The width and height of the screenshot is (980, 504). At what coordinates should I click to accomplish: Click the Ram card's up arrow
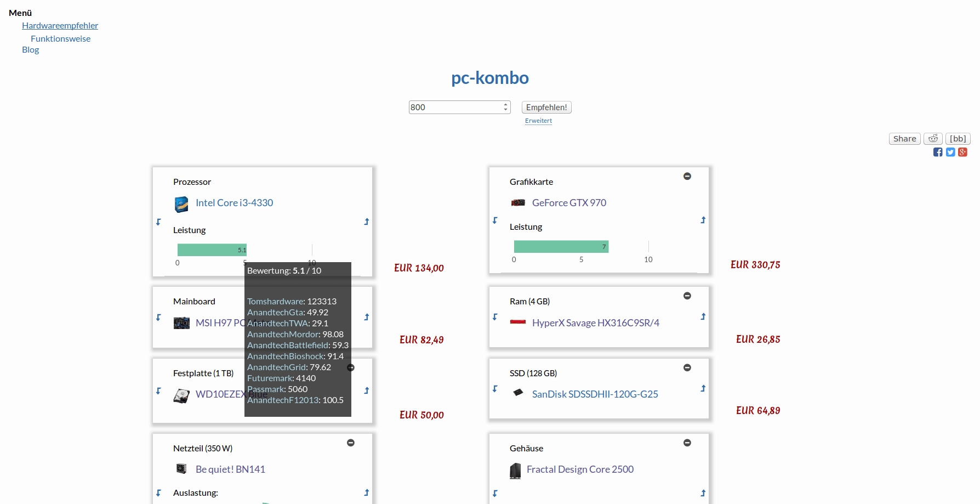703,316
